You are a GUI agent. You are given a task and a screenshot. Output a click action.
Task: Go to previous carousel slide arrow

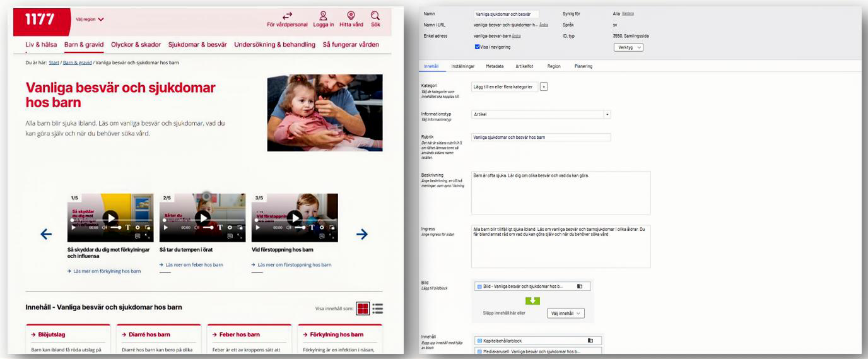46,235
